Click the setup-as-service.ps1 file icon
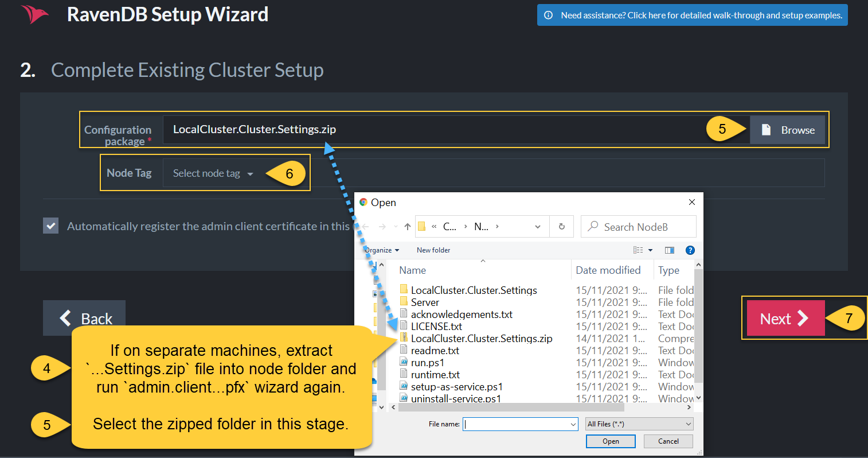 click(404, 386)
